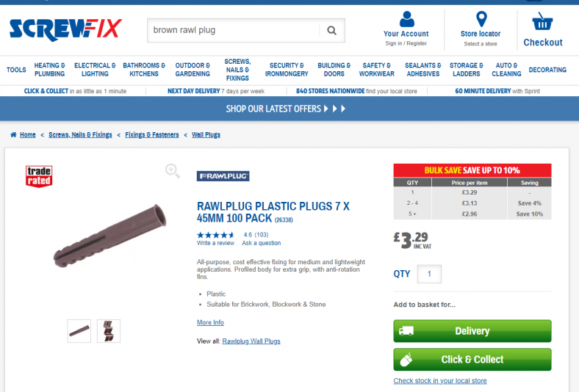This screenshot has width=579, height=392.
Task: Add to basket for Delivery
Action: tap(472, 331)
